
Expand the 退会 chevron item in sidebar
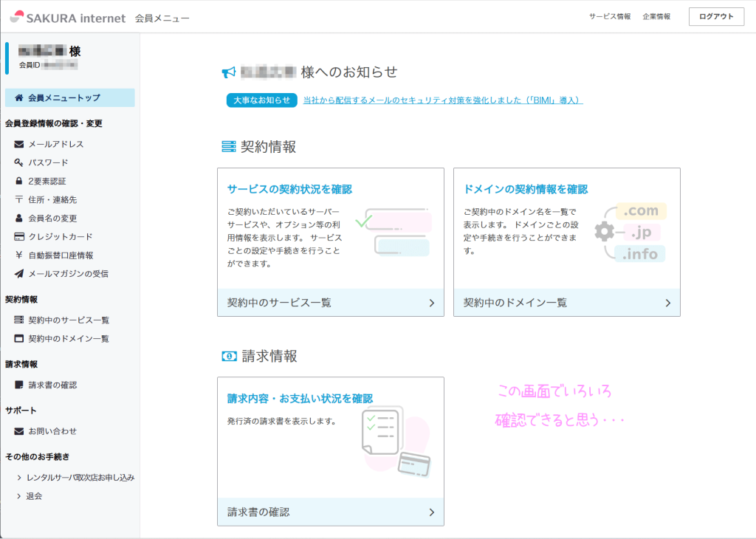click(x=19, y=496)
